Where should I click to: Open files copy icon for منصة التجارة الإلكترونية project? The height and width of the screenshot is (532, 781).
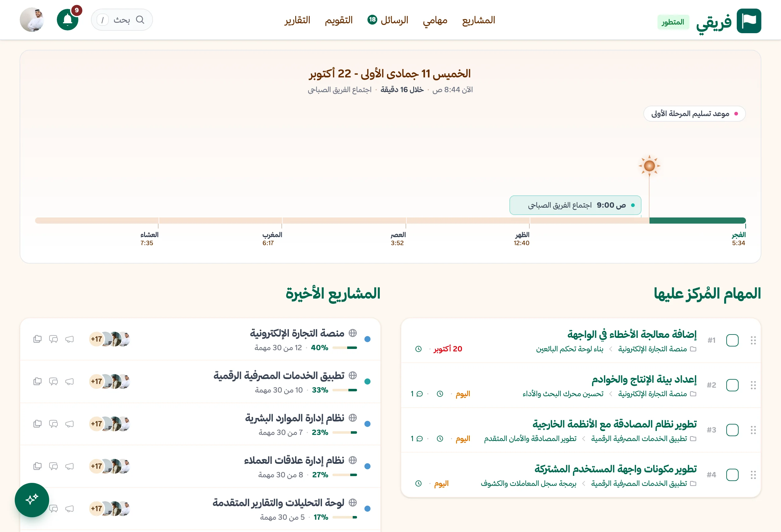tap(37, 339)
